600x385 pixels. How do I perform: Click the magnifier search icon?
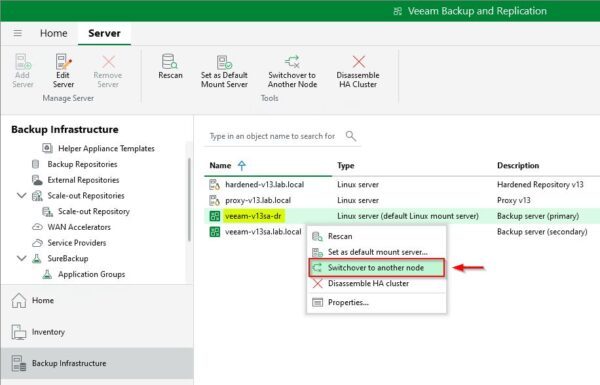click(351, 136)
